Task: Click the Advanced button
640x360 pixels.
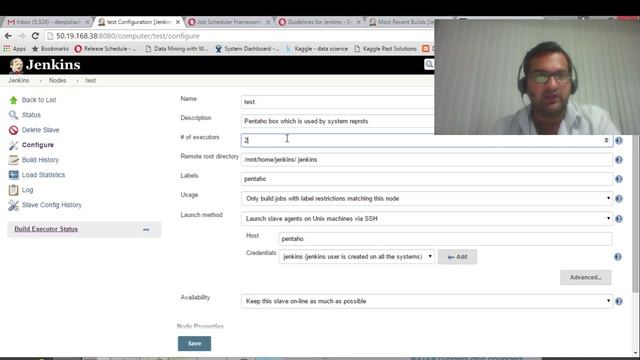Action: coord(585,278)
